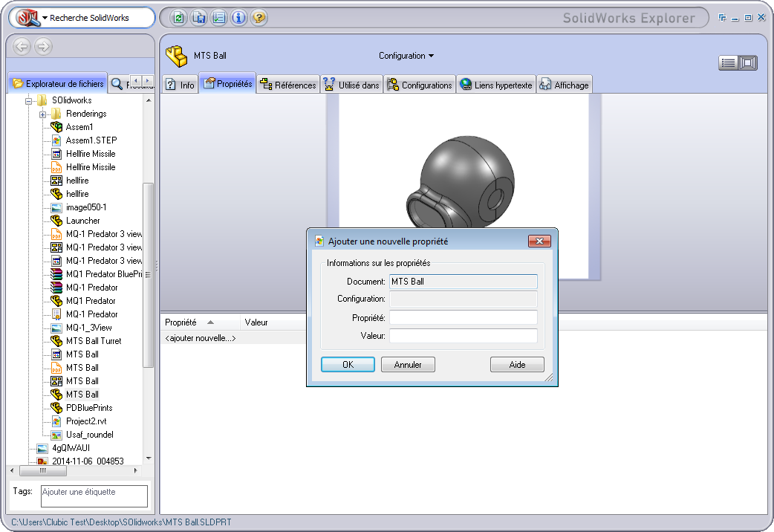This screenshot has width=774, height=532.
Task: Toggle the preview pane view button
Action: [747, 63]
